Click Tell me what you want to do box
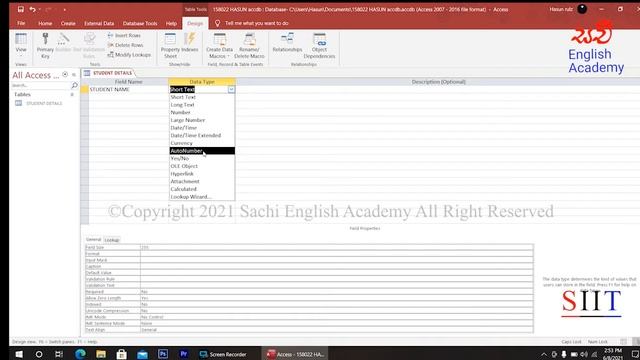640x360 pixels. coord(257,23)
